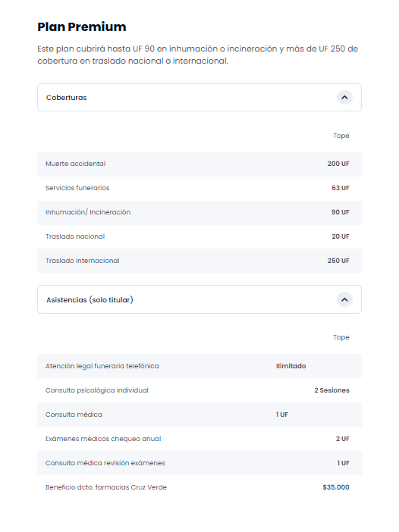Click Consulta psicológica individual row
Screen dimensions: 399x532
(x=199, y=390)
